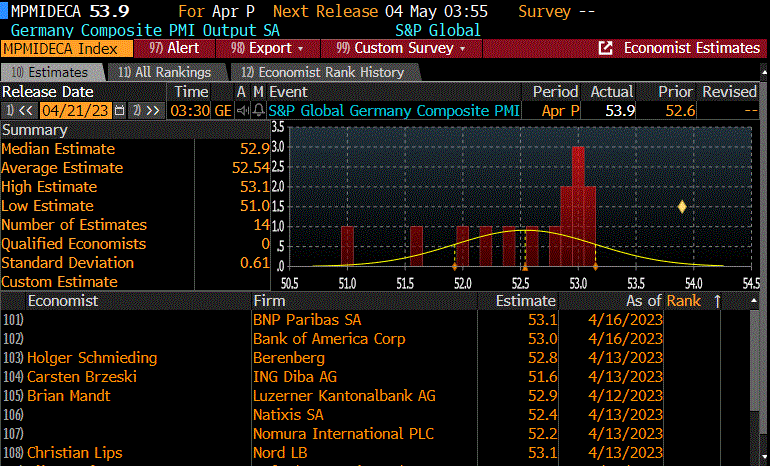This screenshot has width=770, height=466.
Task: Click the Berenberg firm name
Action: click(x=289, y=357)
